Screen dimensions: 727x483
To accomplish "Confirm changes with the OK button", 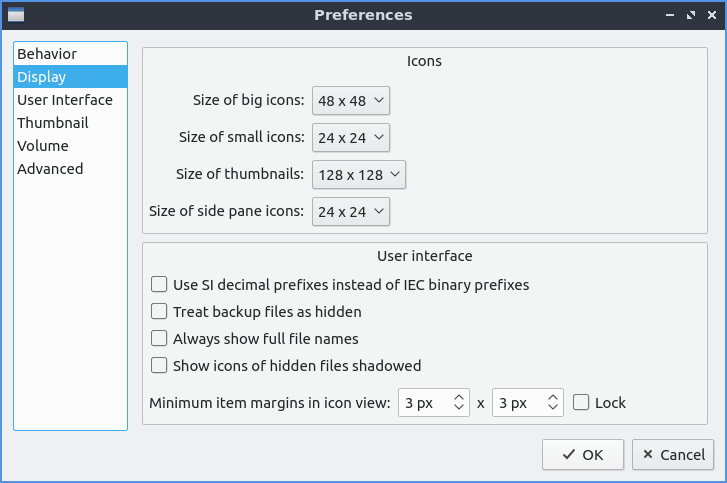I will click(582, 455).
